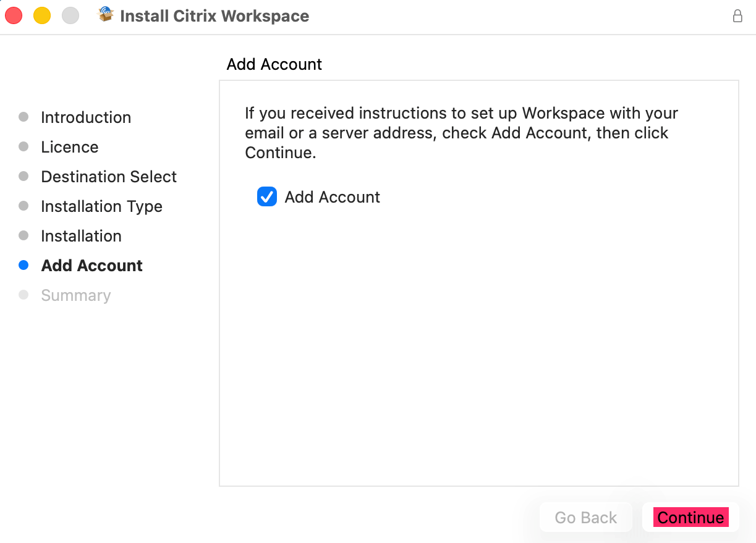Click the Citrix installer package icon
The image size is (756, 543).
[x=106, y=15]
